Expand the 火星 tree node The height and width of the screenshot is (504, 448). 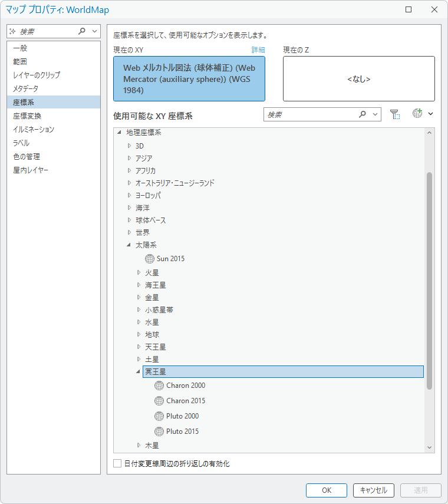click(x=139, y=272)
